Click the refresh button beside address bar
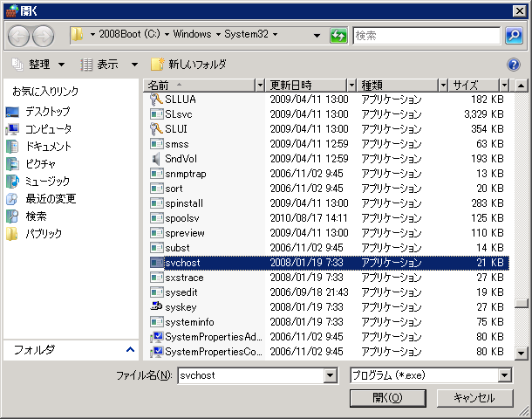This screenshot has height=419, width=532. coord(338,35)
